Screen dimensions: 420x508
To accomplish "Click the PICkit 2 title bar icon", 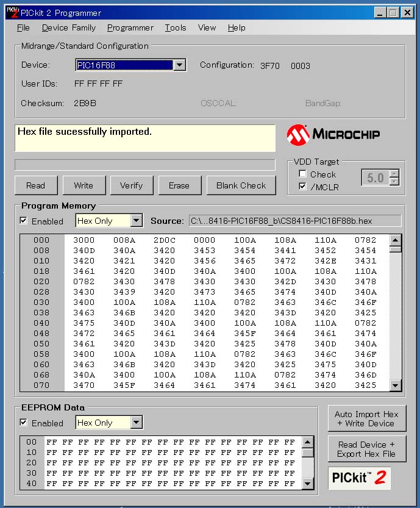I will point(12,12).
